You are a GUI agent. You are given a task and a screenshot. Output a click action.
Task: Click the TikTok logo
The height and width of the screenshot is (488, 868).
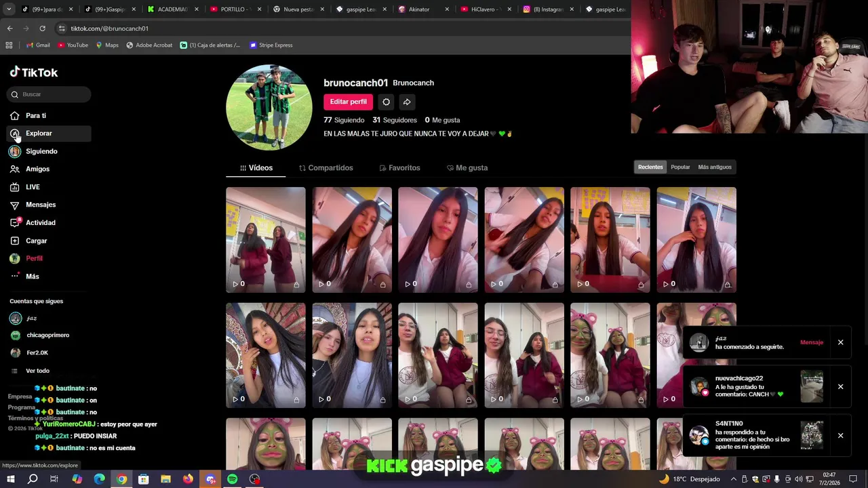click(34, 73)
